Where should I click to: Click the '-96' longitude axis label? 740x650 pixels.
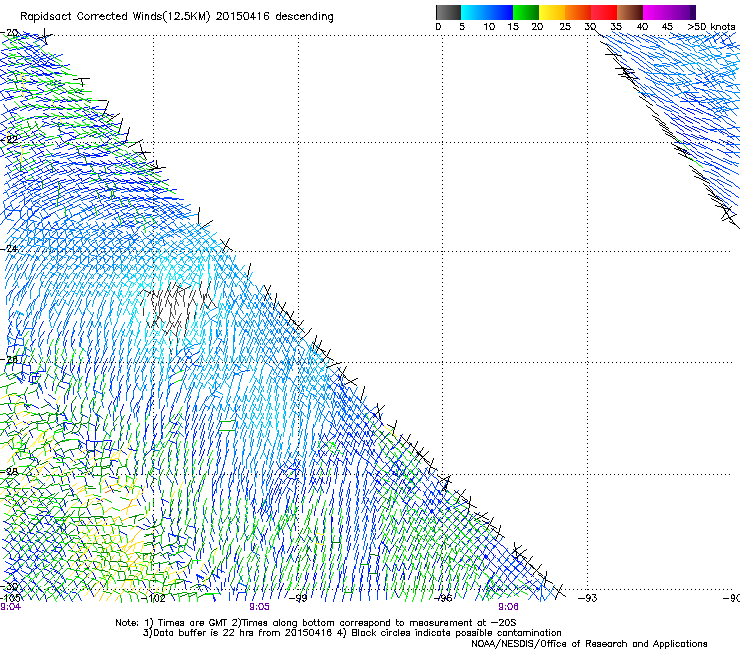pyautogui.click(x=443, y=598)
